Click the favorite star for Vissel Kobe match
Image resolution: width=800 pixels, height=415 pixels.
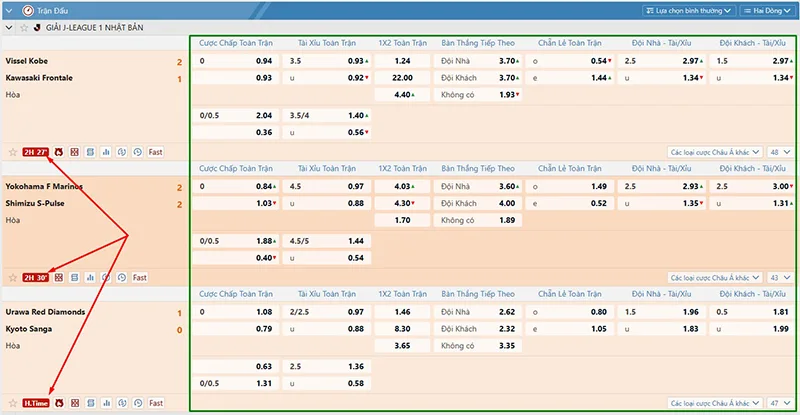[x=13, y=152]
